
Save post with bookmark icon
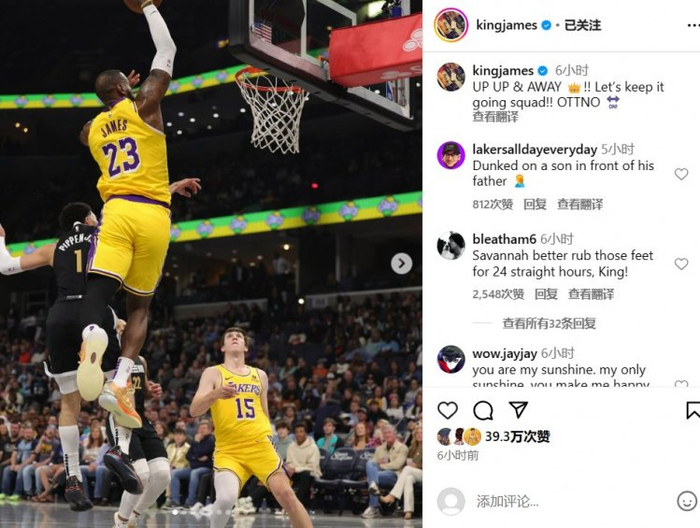click(x=693, y=410)
